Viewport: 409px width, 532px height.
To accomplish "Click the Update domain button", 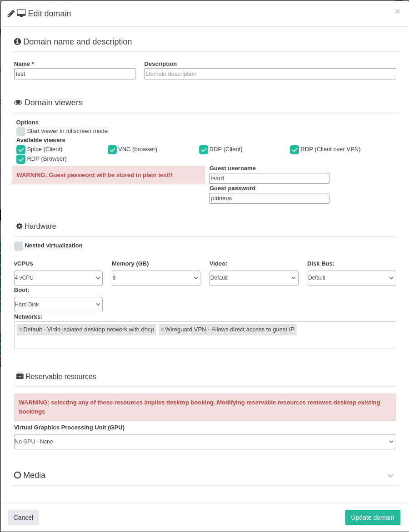I will 372,517.
